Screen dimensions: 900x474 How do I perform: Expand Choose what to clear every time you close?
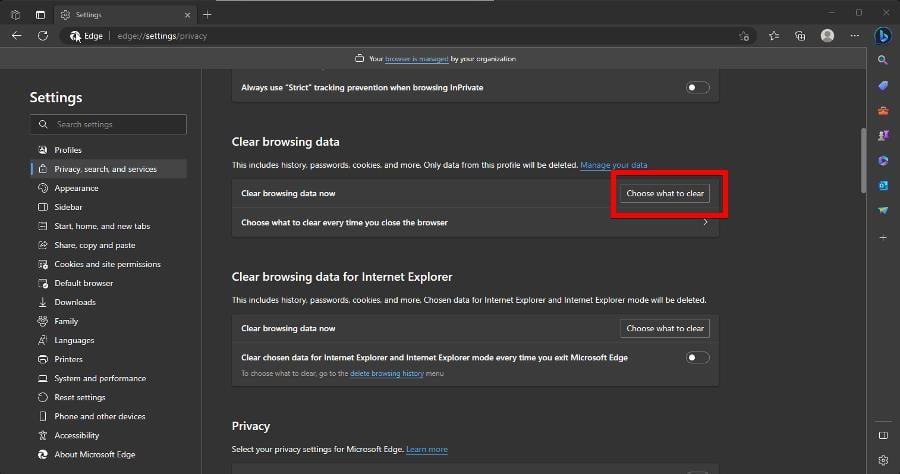475,223
